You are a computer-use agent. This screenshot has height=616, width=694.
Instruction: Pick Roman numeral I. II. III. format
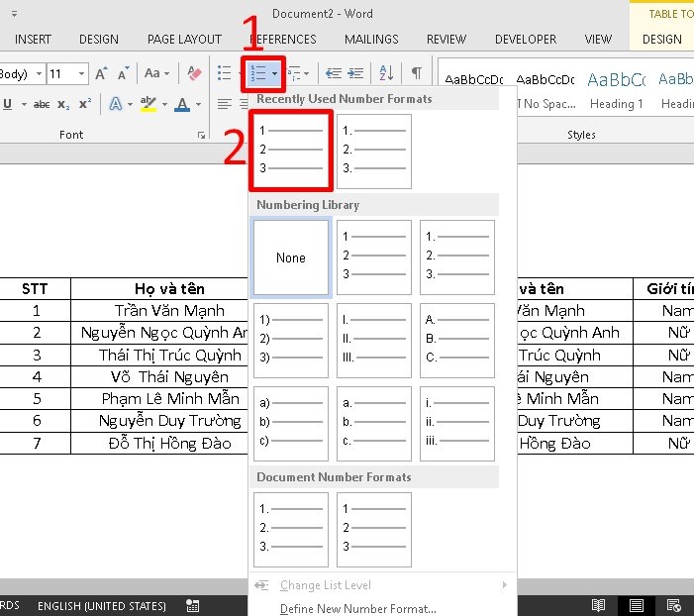click(x=374, y=341)
